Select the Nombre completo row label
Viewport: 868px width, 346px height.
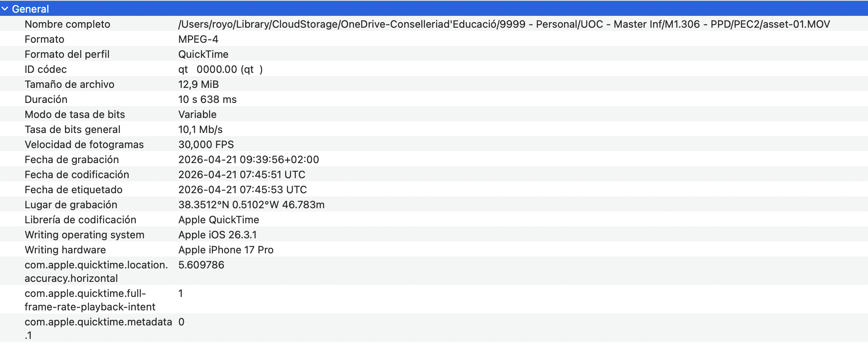click(67, 24)
